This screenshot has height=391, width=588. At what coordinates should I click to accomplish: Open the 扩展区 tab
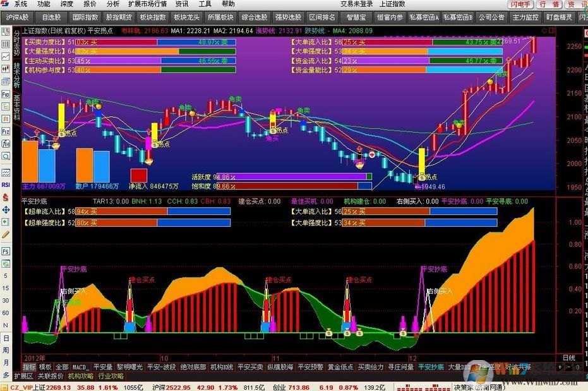(23, 376)
